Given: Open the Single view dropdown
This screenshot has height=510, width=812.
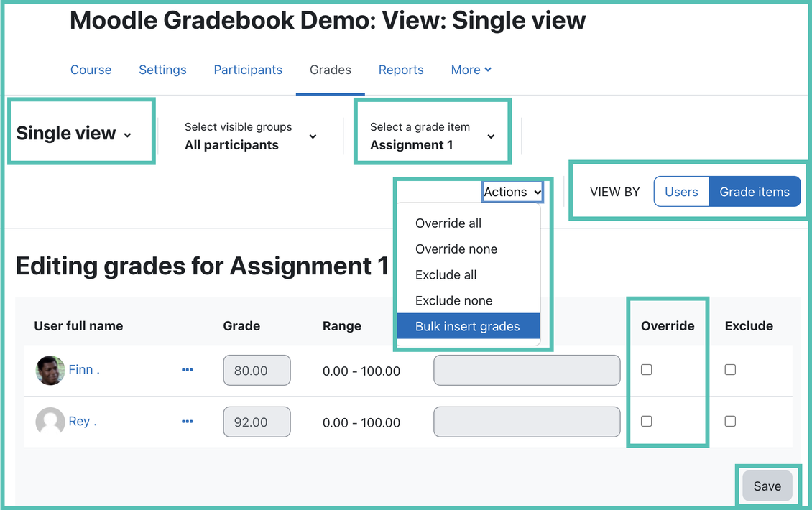Looking at the screenshot, I should click(74, 134).
